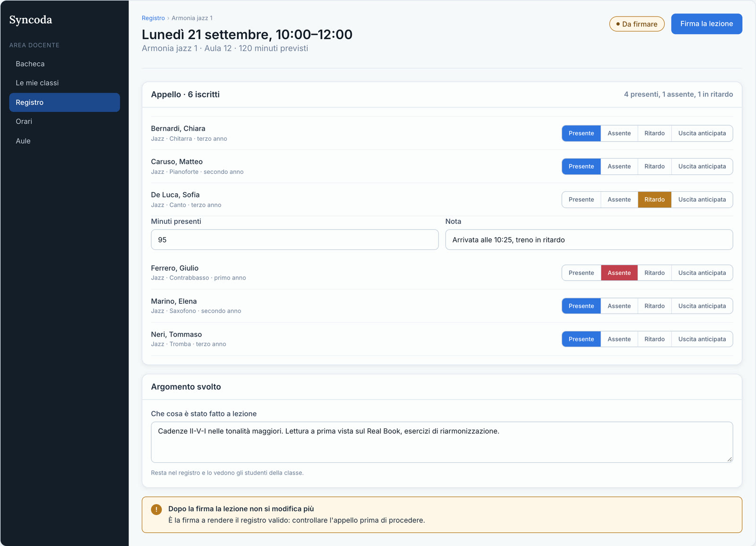Set Neri, Tommaso to Uscita anticipata
Image resolution: width=756 pixels, height=546 pixels.
[702, 339]
